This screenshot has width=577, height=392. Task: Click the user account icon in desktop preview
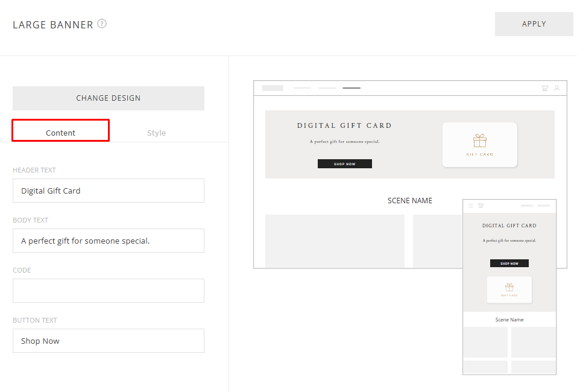[x=557, y=88]
